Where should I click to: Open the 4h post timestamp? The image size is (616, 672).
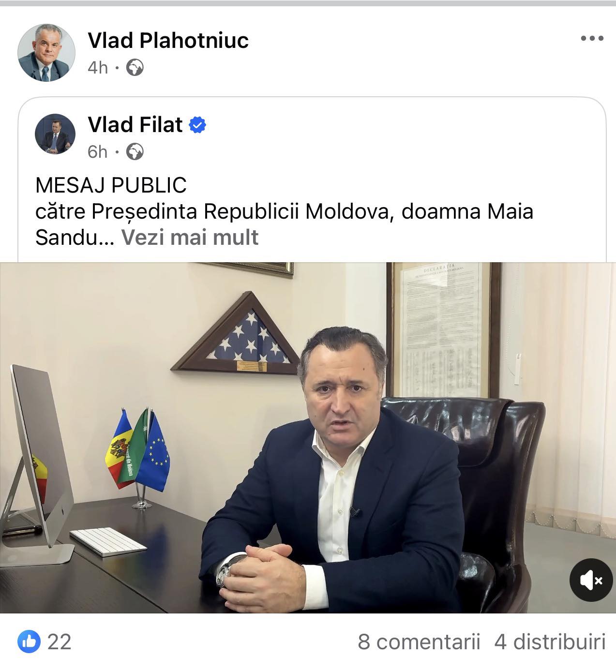point(98,68)
